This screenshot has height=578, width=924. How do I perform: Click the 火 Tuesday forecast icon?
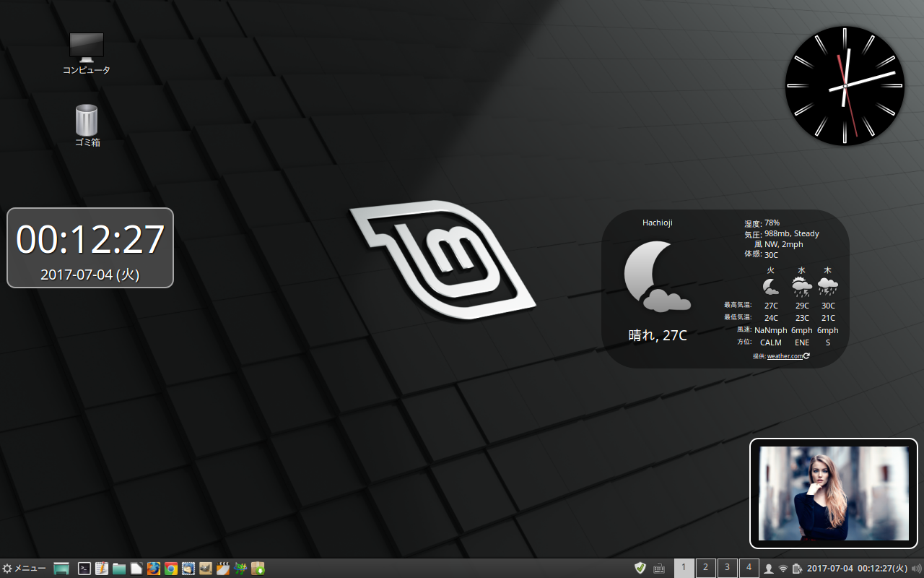(770, 286)
